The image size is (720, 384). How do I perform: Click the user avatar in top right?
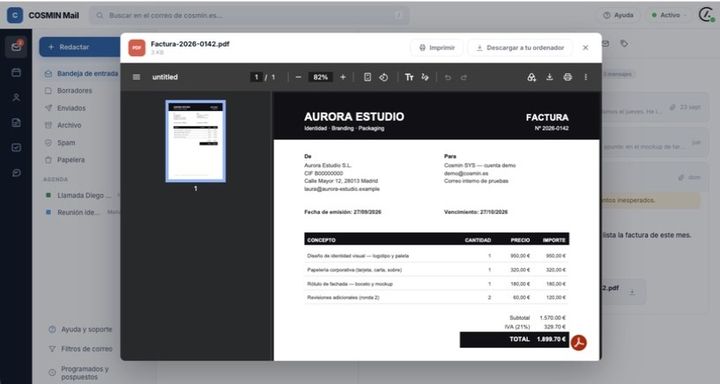click(x=706, y=15)
